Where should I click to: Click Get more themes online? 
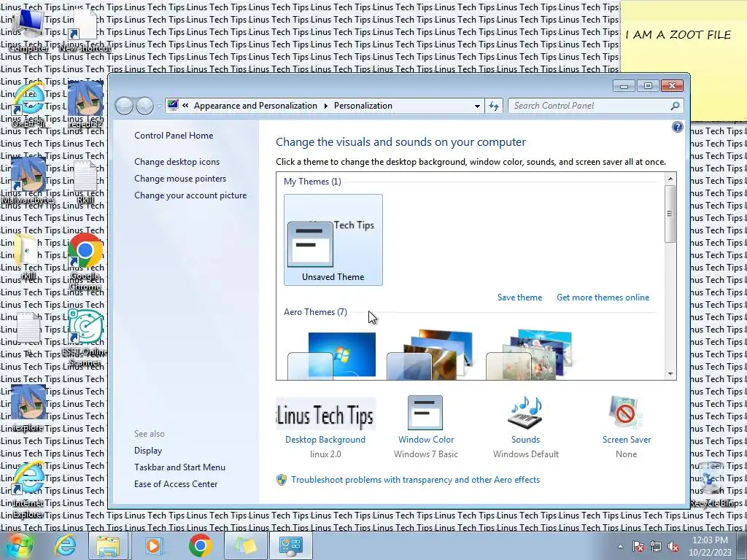point(603,297)
